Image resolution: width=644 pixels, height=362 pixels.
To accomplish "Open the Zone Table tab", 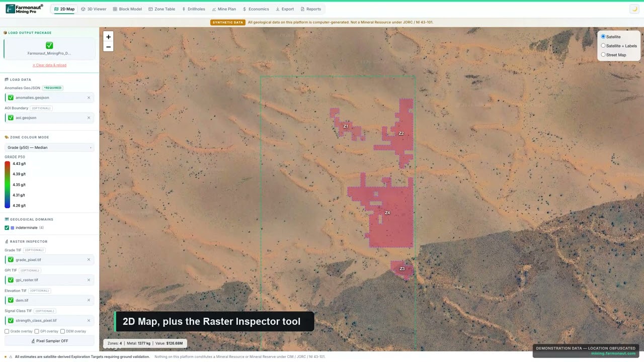I will (x=162, y=9).
